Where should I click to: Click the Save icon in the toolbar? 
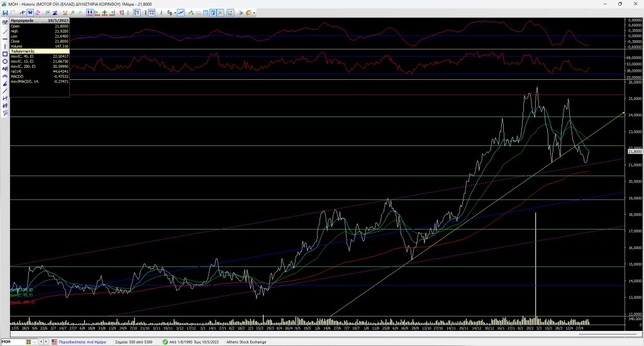pos(5,13)
